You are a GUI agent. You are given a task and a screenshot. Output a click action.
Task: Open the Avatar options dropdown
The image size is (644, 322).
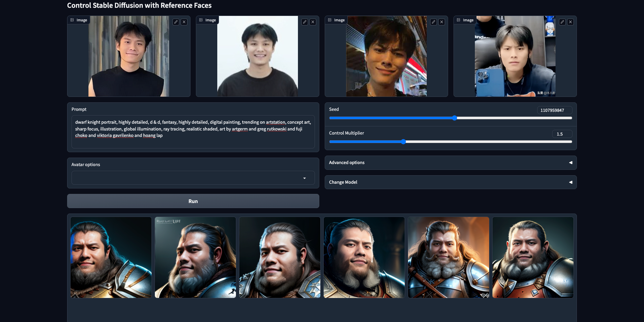click(x=193, y=178)
